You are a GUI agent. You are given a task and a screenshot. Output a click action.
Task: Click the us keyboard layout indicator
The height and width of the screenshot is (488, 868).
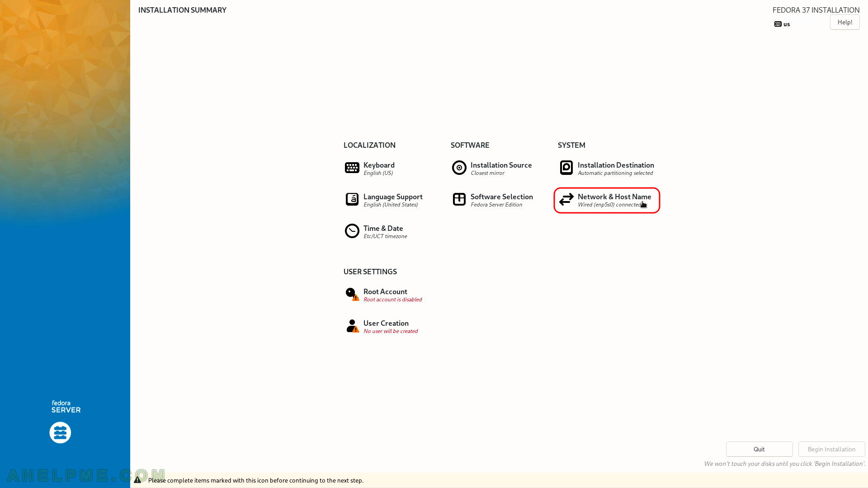[x=782, y=24]
